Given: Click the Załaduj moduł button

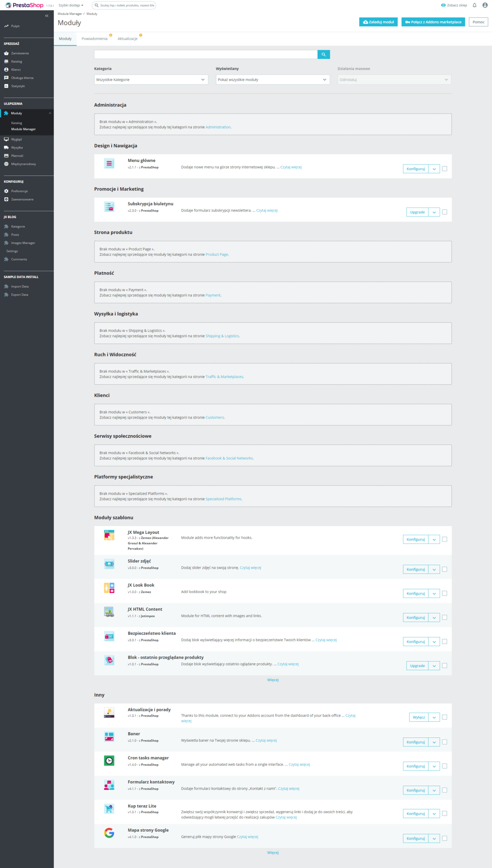Looking at the screenshot, I should pyautogui.click(x=378, y=22).
